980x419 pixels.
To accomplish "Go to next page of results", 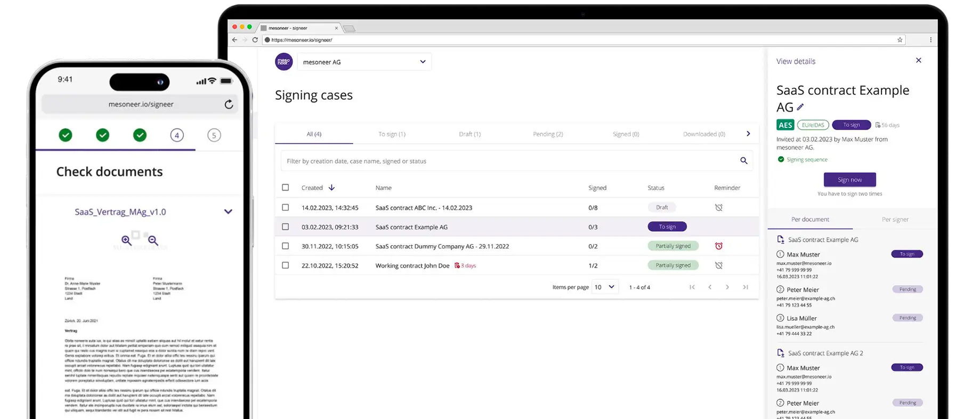I will (727, 287).
